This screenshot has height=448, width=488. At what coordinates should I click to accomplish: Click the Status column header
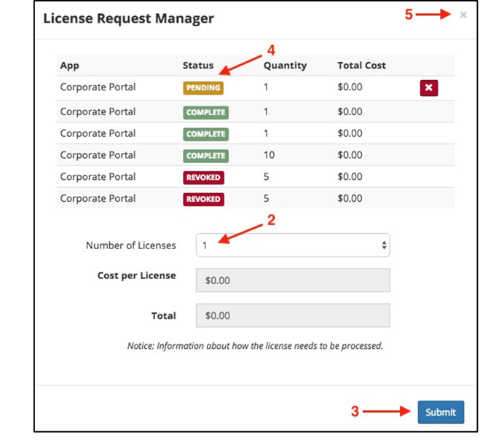tap(199, 66)
